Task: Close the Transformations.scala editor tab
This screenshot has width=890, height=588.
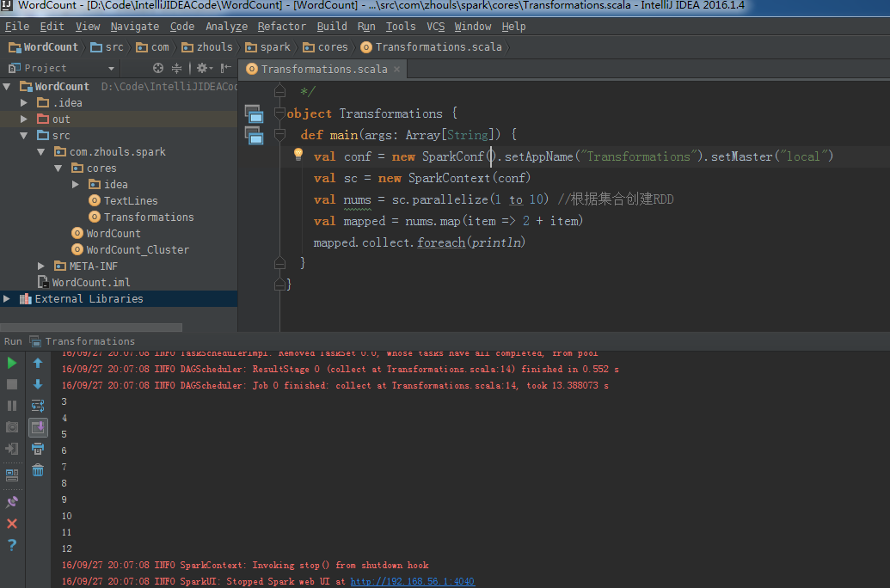Action: click(x=396, y=70)
